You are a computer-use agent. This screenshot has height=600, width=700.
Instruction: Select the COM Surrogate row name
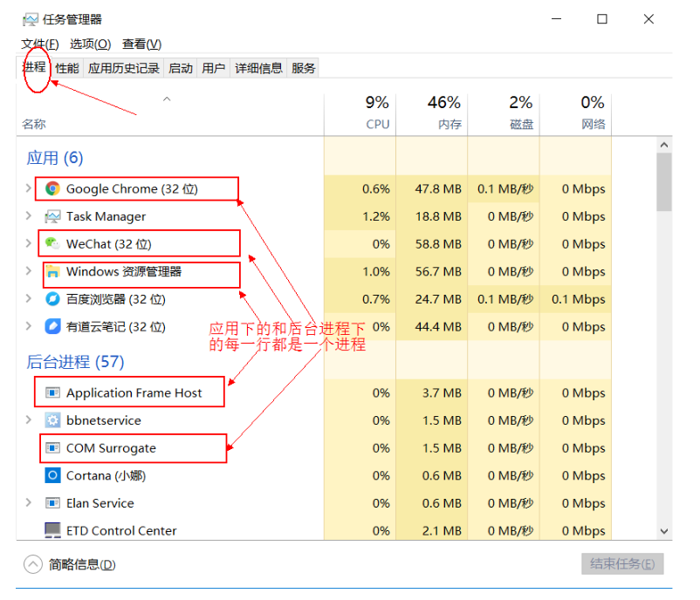111,448
